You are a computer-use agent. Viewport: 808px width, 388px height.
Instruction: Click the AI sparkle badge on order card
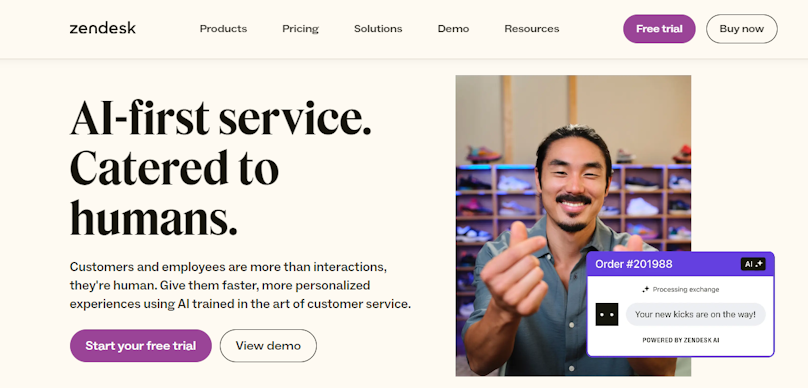coord(753,264)
